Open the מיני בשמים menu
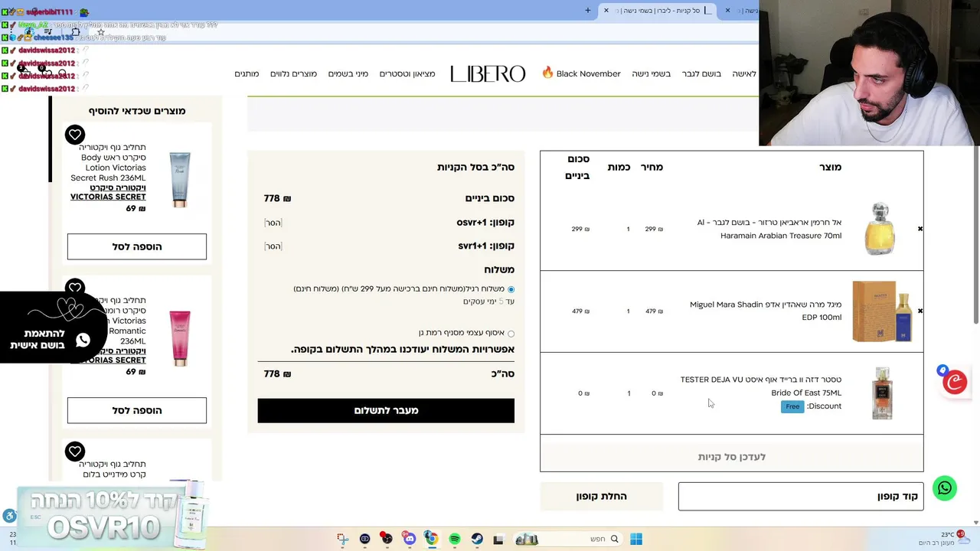This screenshot has width=980, height=551. (348, 73)
